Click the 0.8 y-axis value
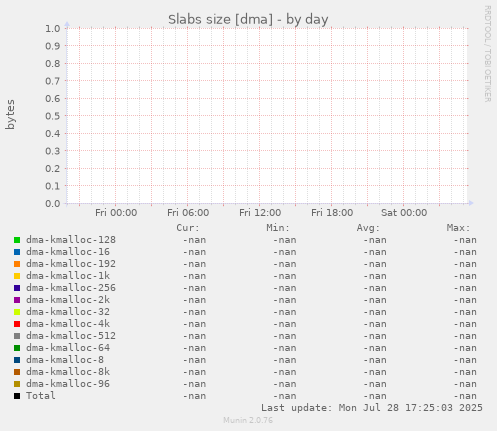Screen dimensions: 497x431 pyautogui.click(x=53, y=64)
